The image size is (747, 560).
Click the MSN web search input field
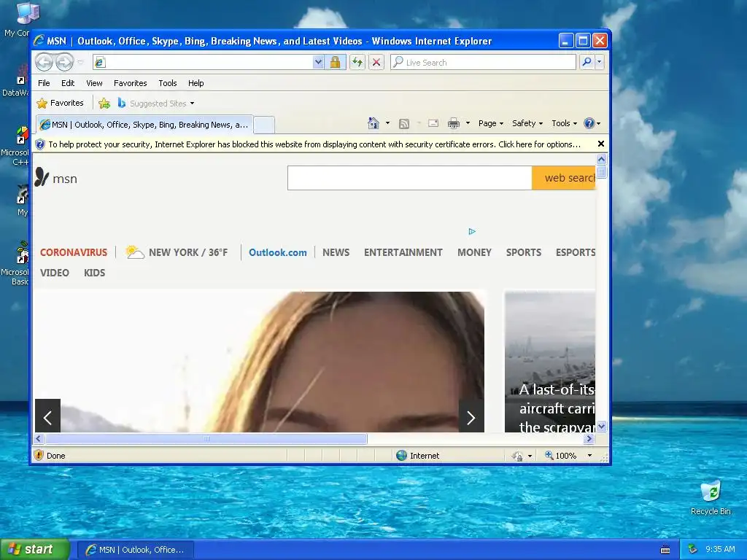coord(410,178)
